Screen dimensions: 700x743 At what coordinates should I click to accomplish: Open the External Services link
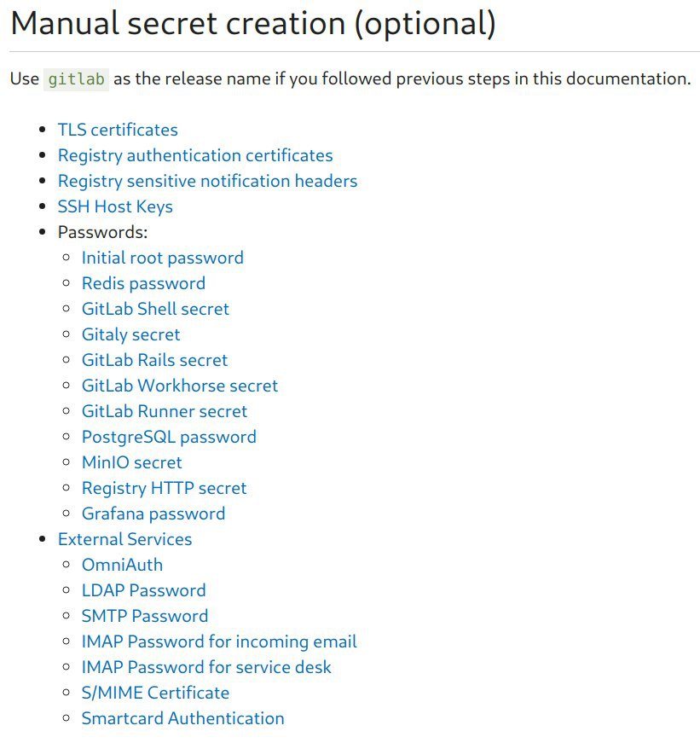pyautogui.click(x=124, y=539)
